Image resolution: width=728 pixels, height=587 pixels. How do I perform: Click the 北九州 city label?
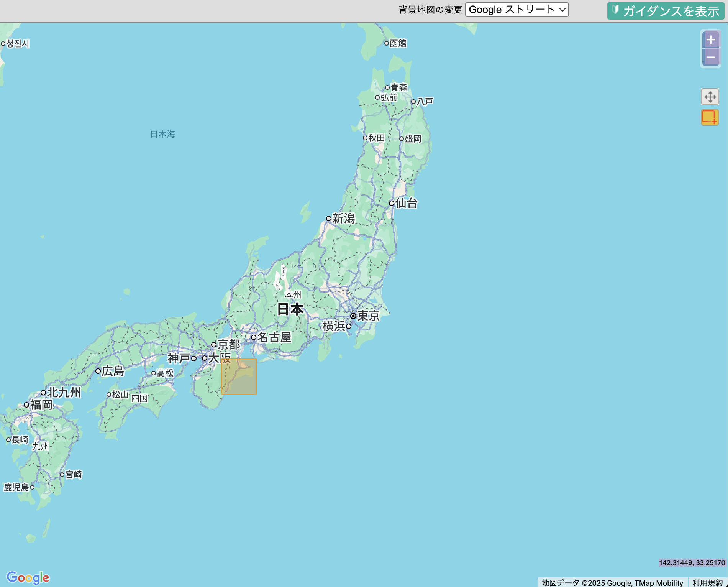(x=64, y=392)
